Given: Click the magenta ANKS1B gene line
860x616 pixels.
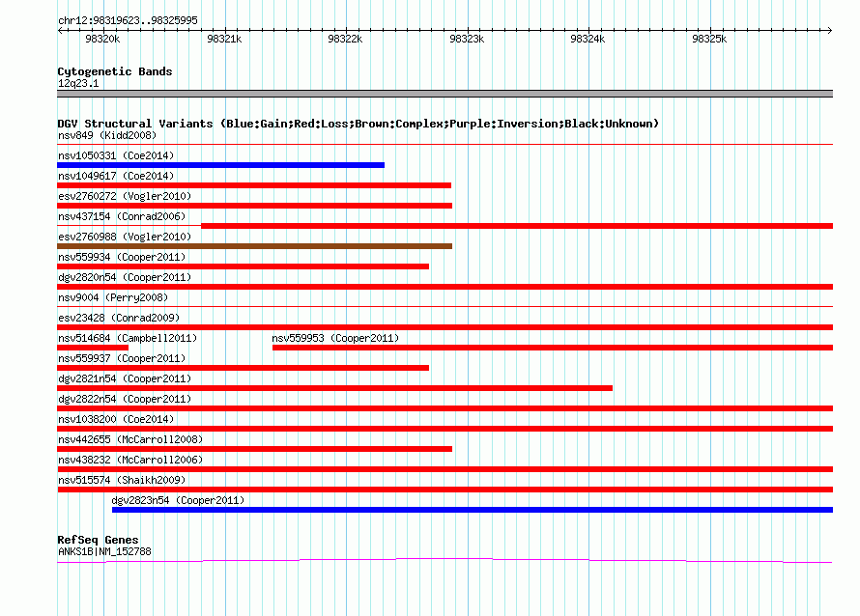Looking at the screenshot, I should click(x=444, y=561).
